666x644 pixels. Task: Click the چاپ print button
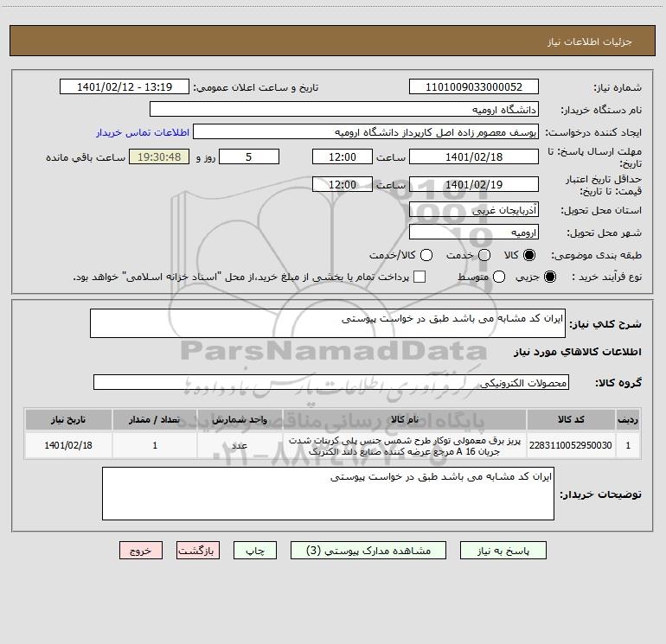(x=255, y=551)
